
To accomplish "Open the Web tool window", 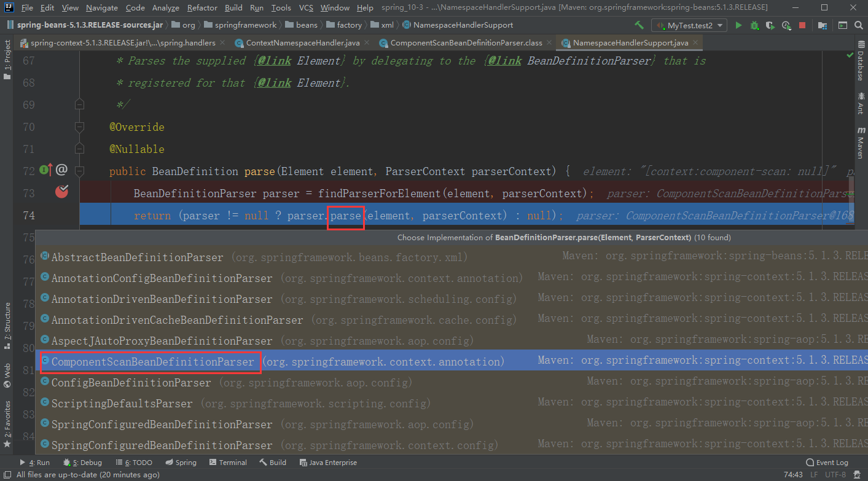I will [x=7, y=376].
